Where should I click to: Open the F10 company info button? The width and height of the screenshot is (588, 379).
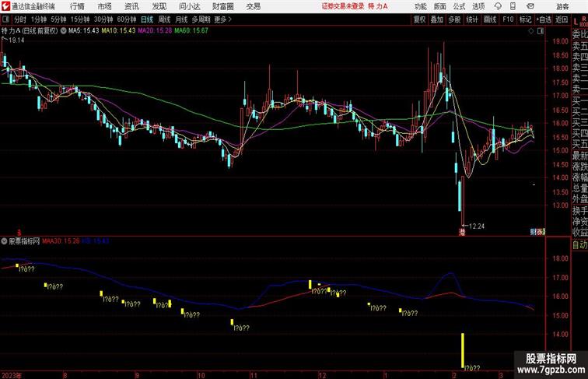(x=508, y=19)
